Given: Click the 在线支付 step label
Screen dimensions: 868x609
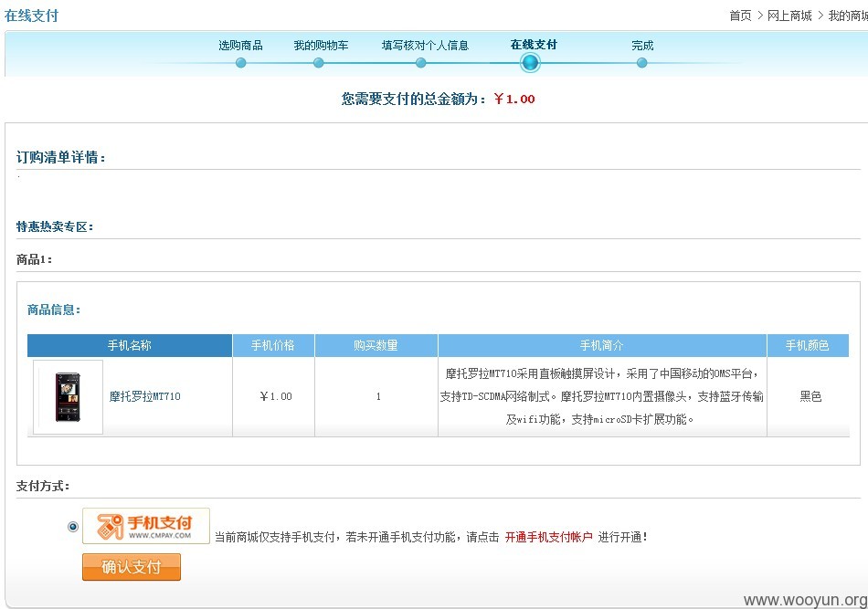Looking at the screenshot, I should pos(534,45).
